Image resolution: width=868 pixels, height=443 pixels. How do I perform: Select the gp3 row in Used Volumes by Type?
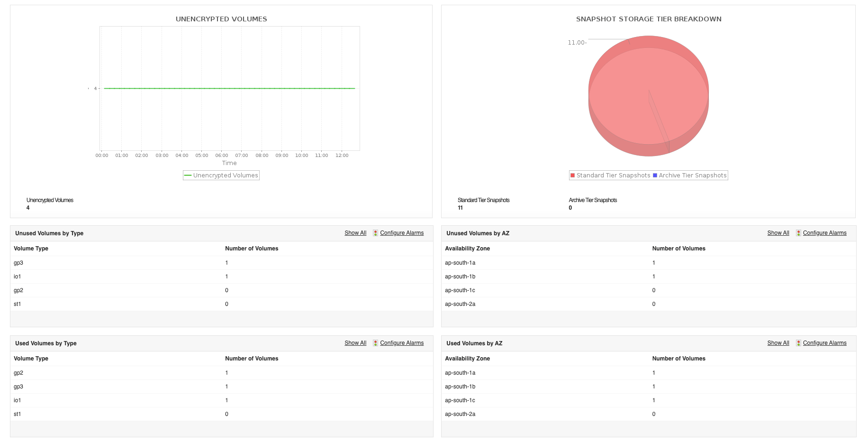point(222,387)
